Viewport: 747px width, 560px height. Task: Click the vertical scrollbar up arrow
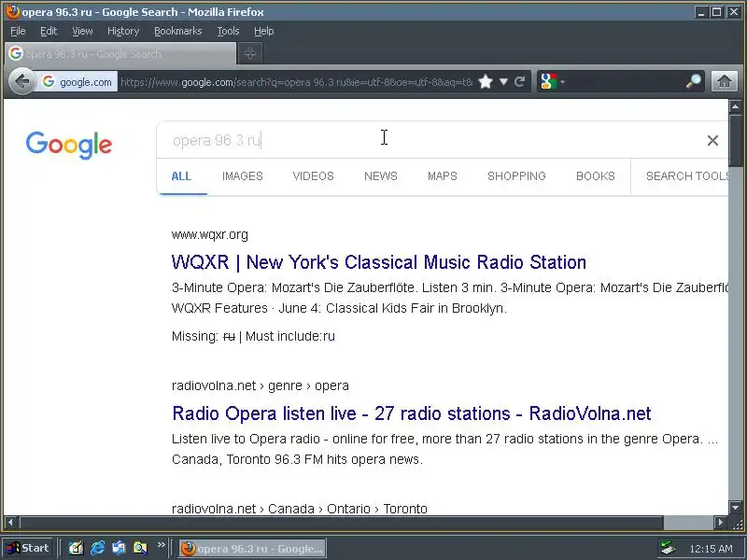coord(735,106)
